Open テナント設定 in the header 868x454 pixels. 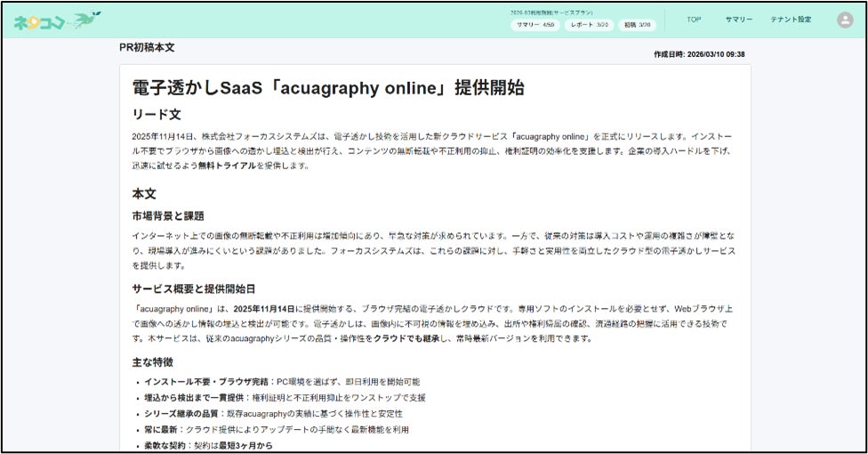[x=791, y=20]
